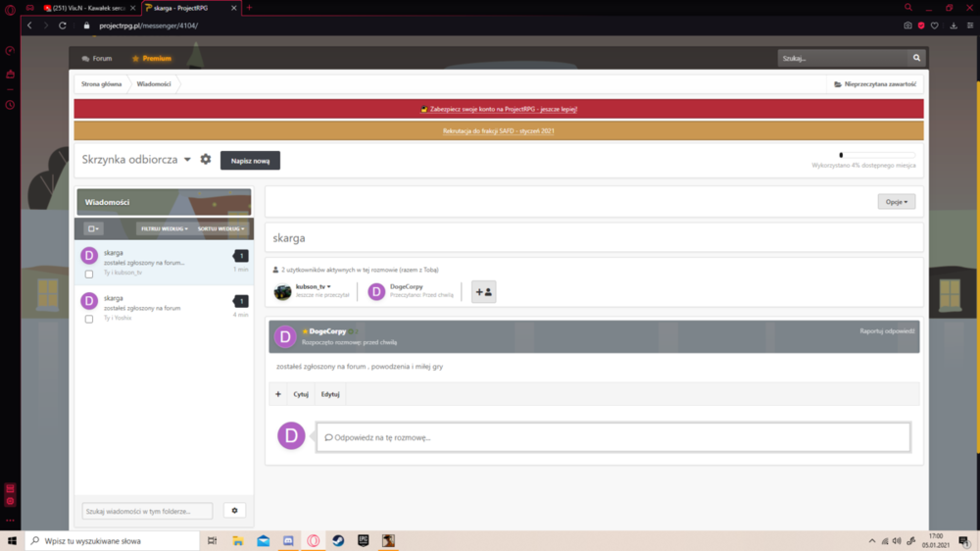The height and width of the screenshot is (551, 980).
Task: Click the forum search magnifier button
Action: click(916, 58)
